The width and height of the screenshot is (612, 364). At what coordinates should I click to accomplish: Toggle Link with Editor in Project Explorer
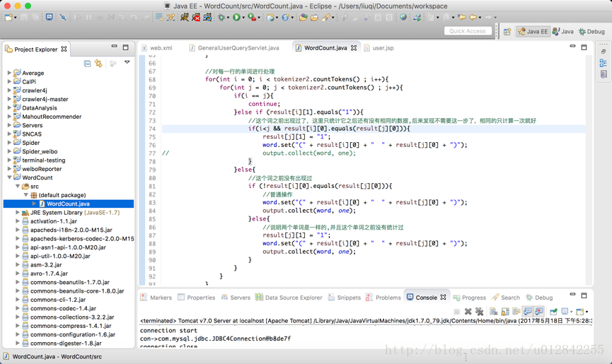coord(98,64)
